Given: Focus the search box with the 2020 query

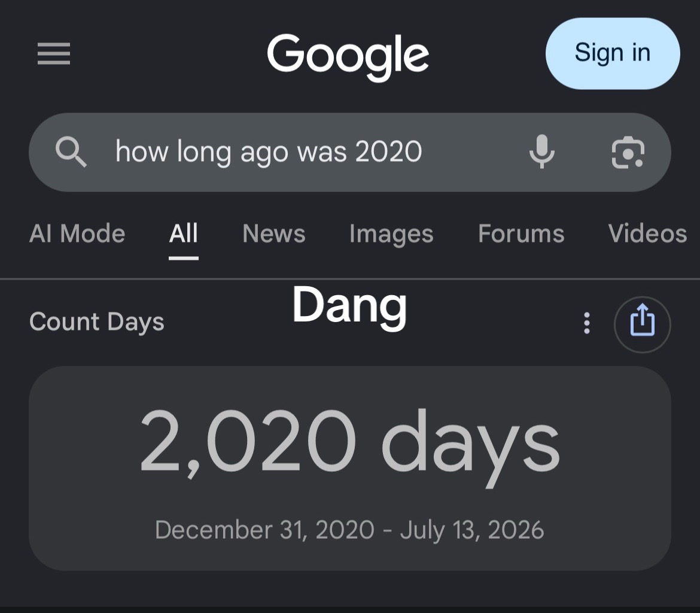Looking at the screenshot, I should tap(349, 153).
